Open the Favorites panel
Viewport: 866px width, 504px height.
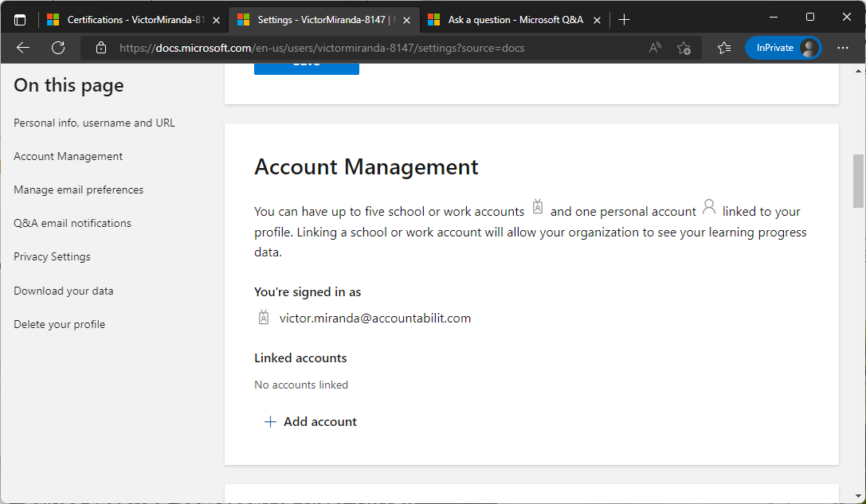point(723,48)
